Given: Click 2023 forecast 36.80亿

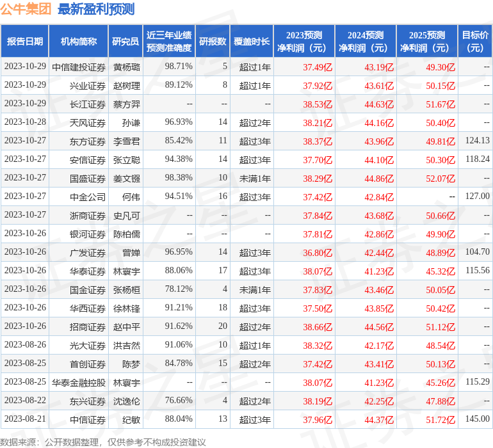Looking at the screenshot, I should (318, 252).
